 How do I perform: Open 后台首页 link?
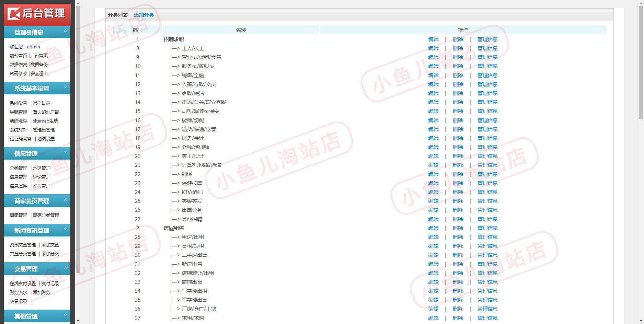(x=39, y=56)
